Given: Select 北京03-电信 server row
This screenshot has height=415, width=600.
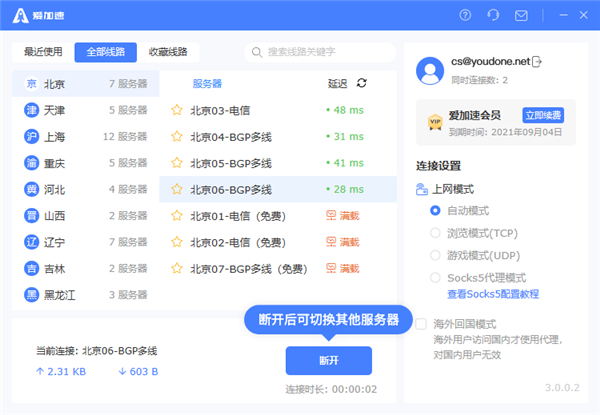Looking at the screenshot, I should click(x=278, y=110).
